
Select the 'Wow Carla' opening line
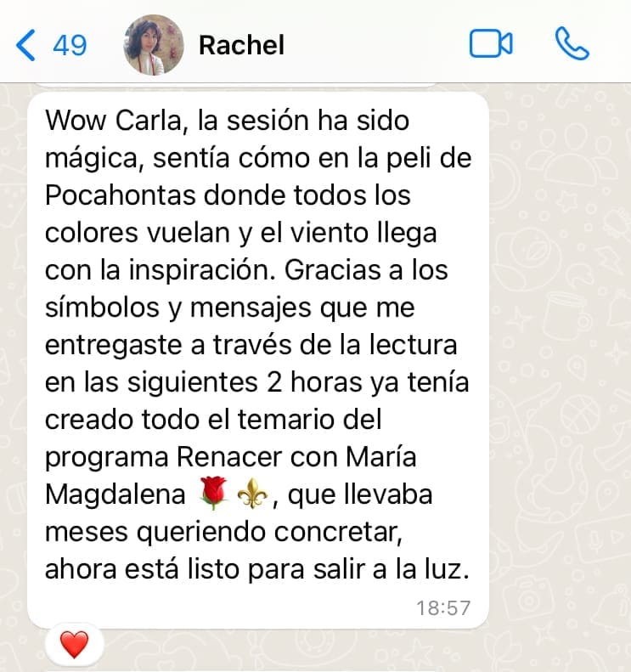pos(227,121)
